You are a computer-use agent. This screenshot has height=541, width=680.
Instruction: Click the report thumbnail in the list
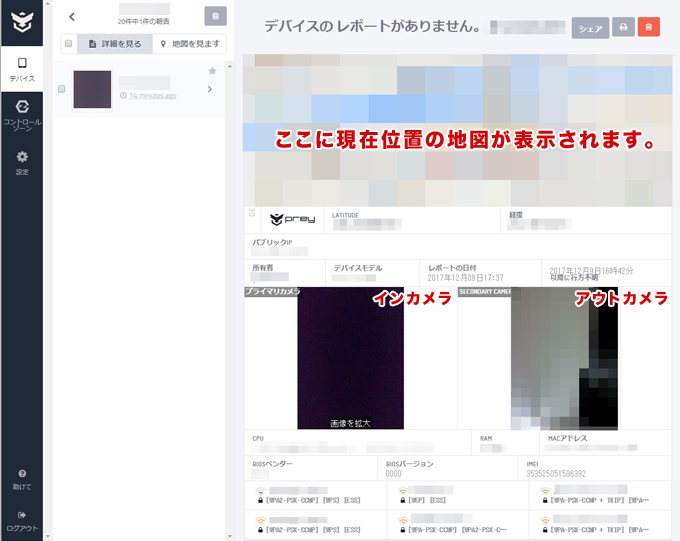tap(92, 89)
